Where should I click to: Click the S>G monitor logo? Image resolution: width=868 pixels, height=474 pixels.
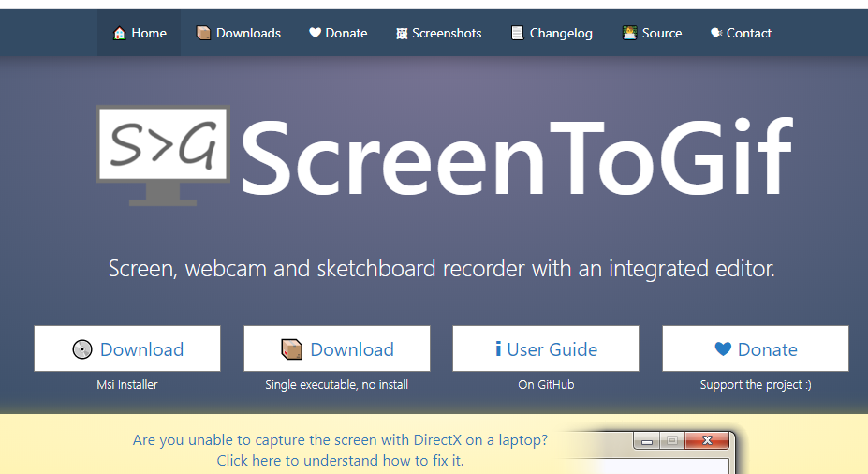click(x=163, y=156)
